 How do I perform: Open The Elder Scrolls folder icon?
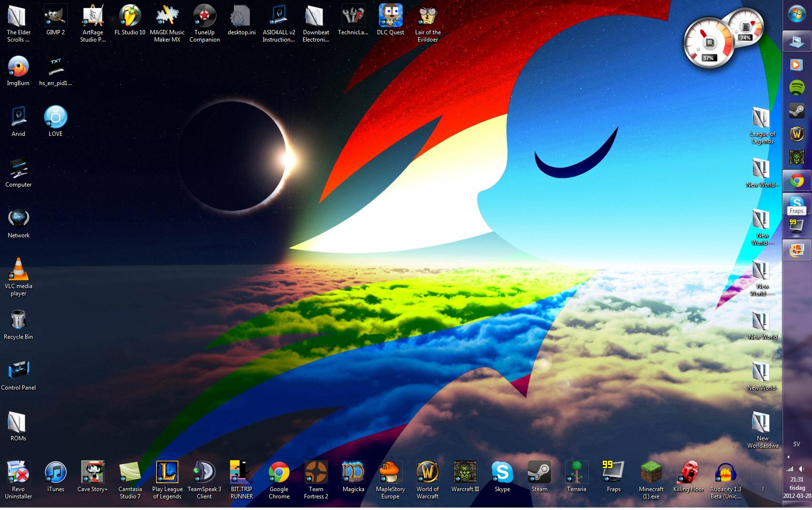(x=18, y=23)
